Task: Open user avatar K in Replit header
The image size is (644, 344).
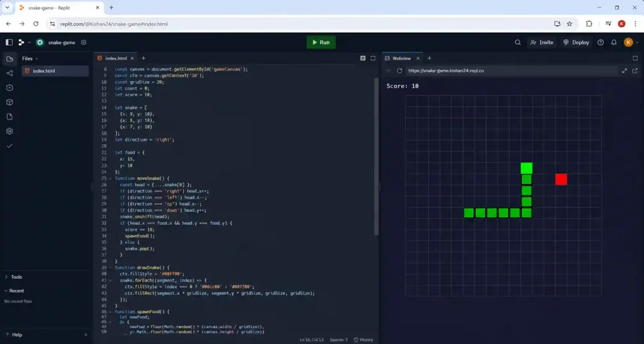Action: (628, 42)
